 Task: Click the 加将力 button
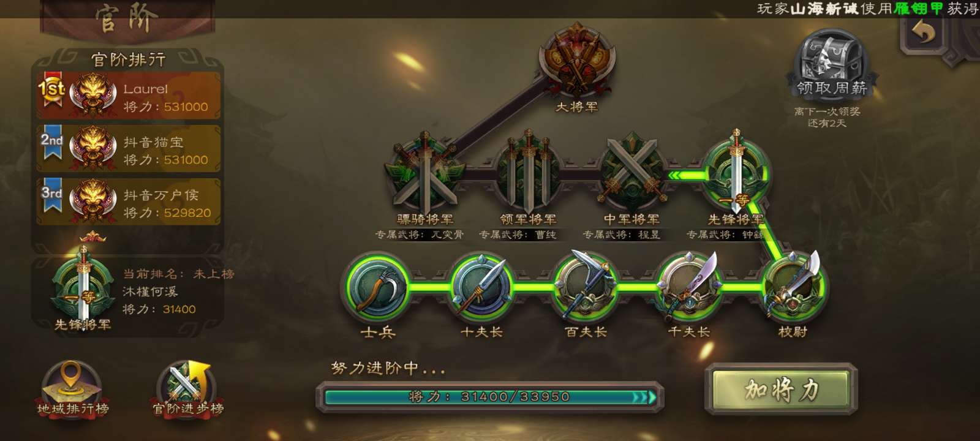(782, 390)
